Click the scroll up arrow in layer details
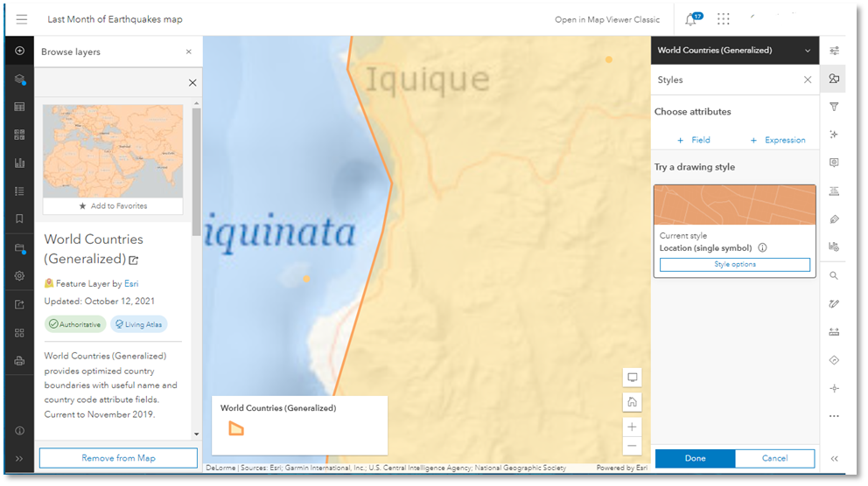Image resolution: width=868 pixels, height=486 pixels. tap(197, 103)
